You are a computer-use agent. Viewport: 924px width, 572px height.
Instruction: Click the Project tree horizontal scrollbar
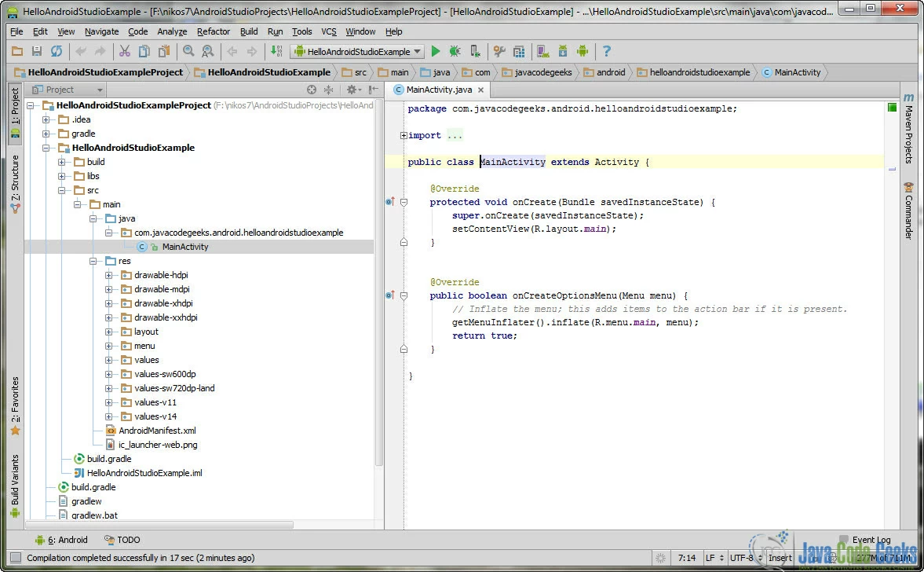pos(159,524)
